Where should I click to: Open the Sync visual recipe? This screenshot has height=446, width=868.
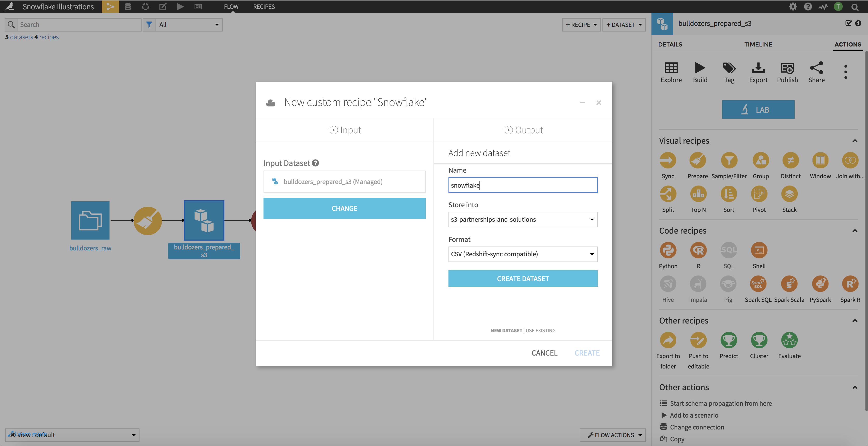(x=668, y=160)
